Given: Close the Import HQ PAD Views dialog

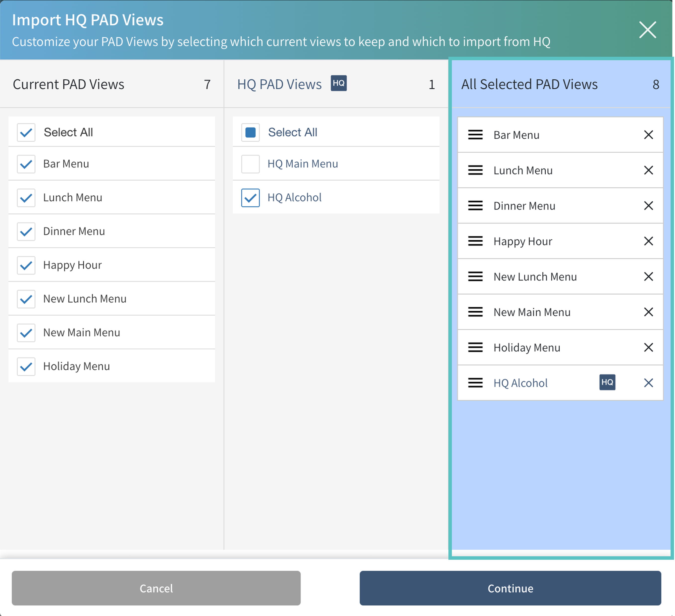Looking at the screenshot, I should [647, 30].
